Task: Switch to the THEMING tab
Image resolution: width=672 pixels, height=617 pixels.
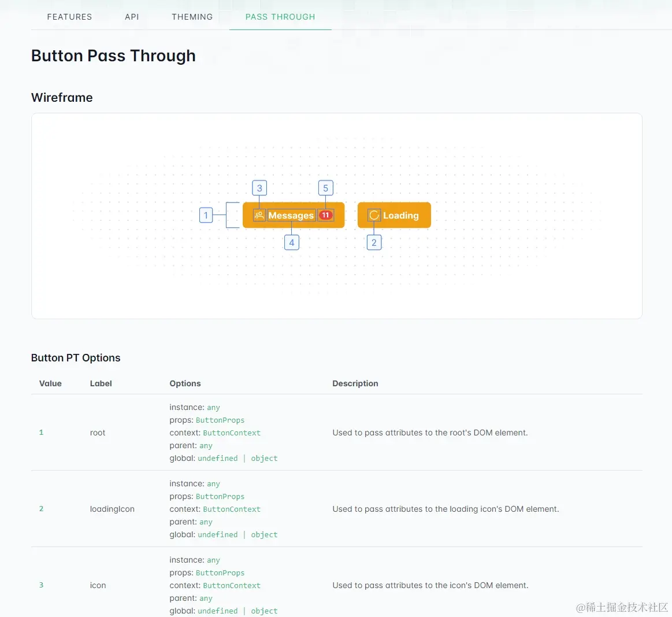Action: point(192,17)
